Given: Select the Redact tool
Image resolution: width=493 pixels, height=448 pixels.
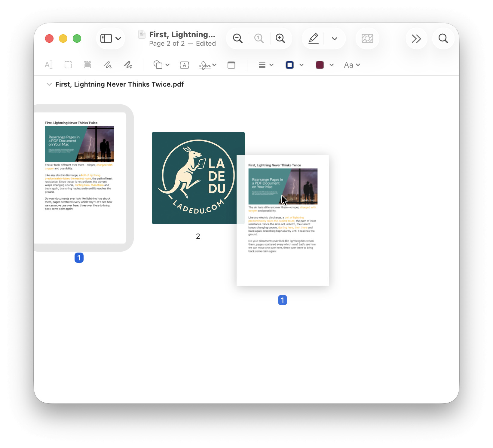Looking at the screenshot, I should pyautogui.click(x=87, y=65).
